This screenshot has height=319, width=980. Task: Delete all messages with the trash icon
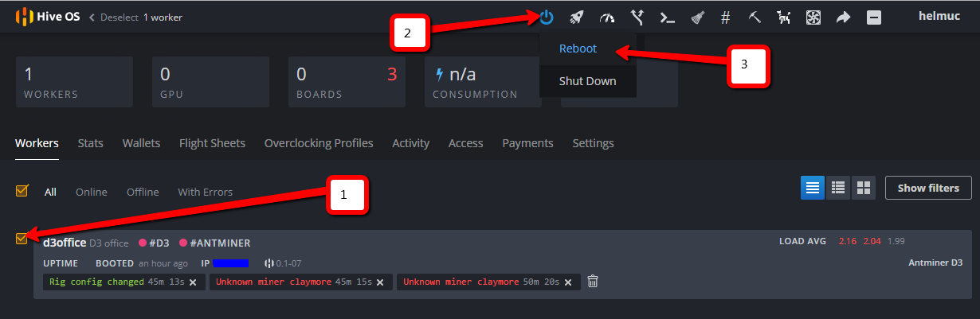coord(592,282)
